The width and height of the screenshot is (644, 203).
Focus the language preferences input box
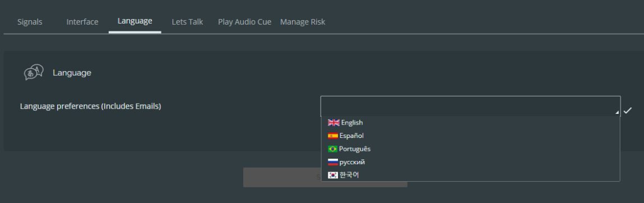point(470,106)
